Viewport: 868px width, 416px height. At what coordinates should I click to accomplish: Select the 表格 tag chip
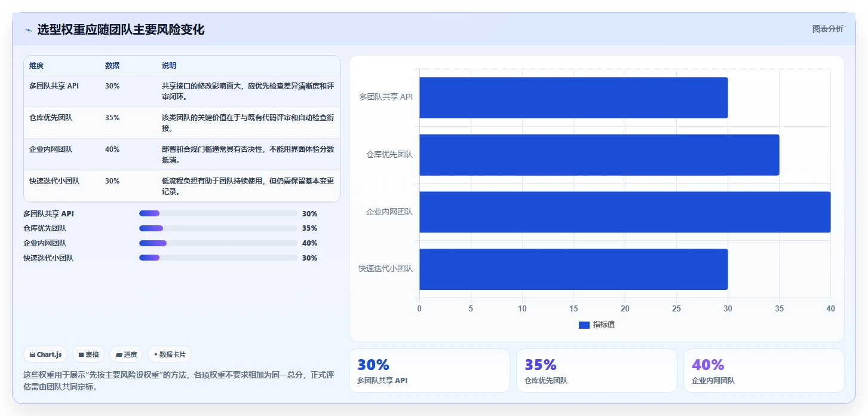tap(88, 354)
